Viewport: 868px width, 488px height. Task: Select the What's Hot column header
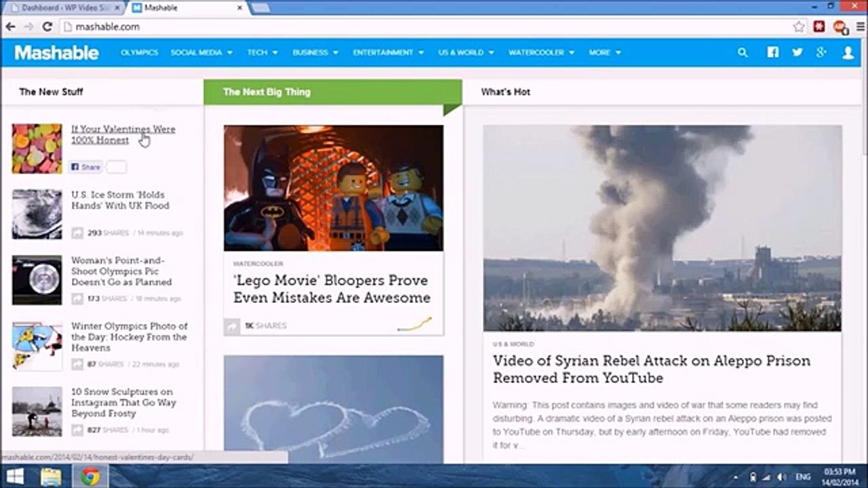point(506,91)
